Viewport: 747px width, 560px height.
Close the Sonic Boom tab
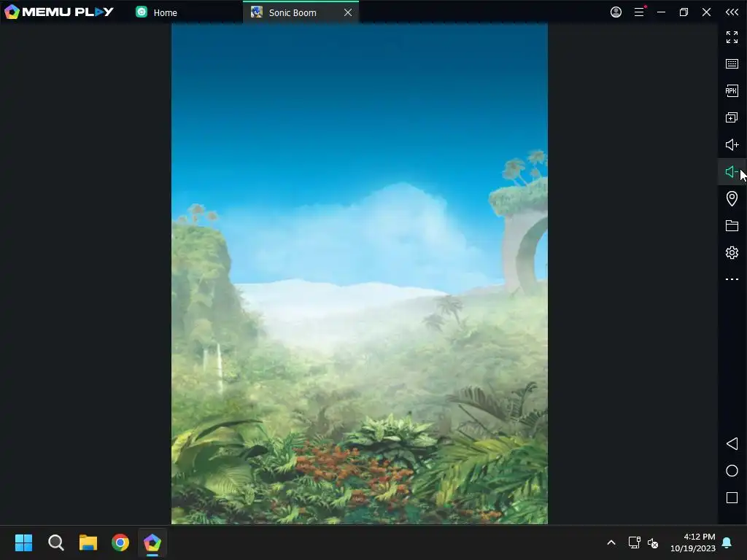[x=348, y=12]
